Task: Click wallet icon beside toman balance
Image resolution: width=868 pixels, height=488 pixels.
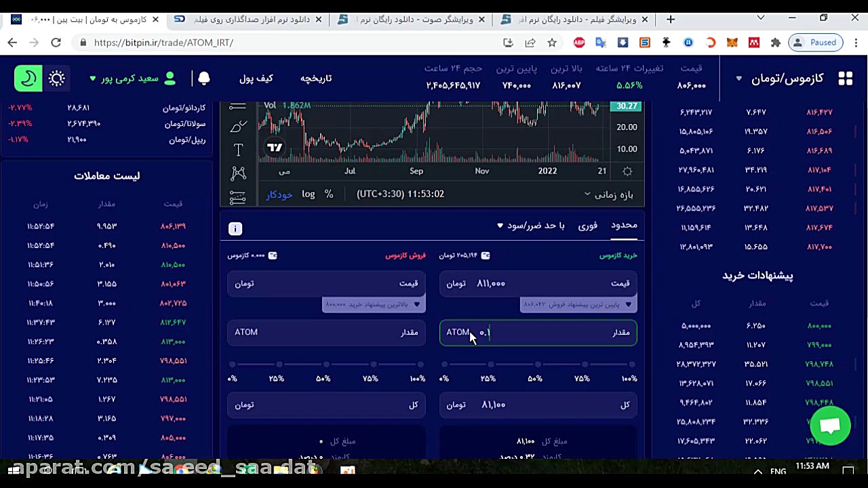Action: (x=486, y=256)
